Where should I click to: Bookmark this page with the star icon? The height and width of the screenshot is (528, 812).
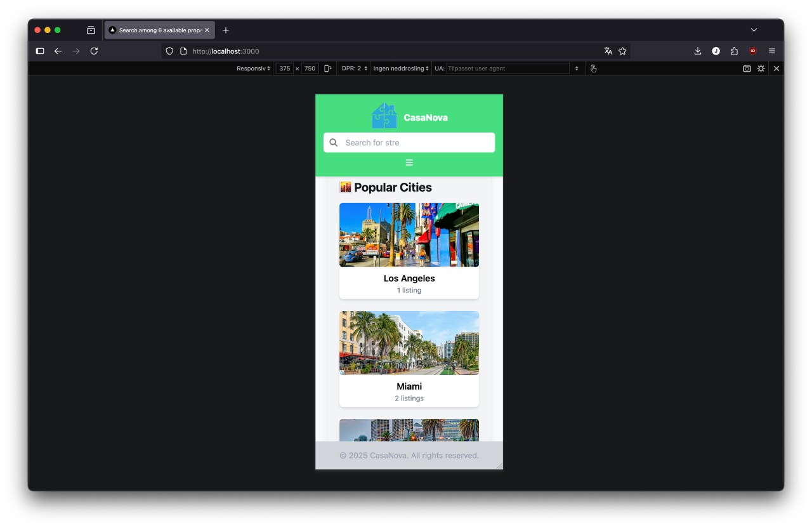click(622, 51)
